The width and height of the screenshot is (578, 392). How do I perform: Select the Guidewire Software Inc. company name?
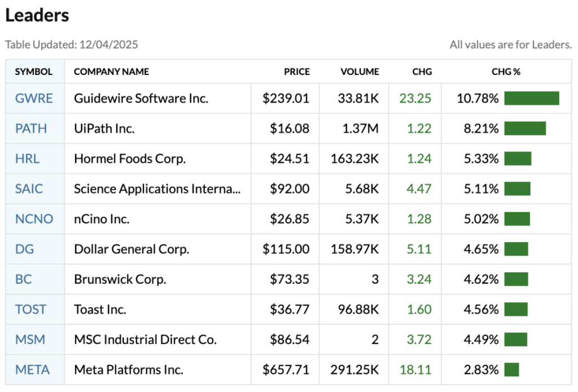tap(141, 98)
